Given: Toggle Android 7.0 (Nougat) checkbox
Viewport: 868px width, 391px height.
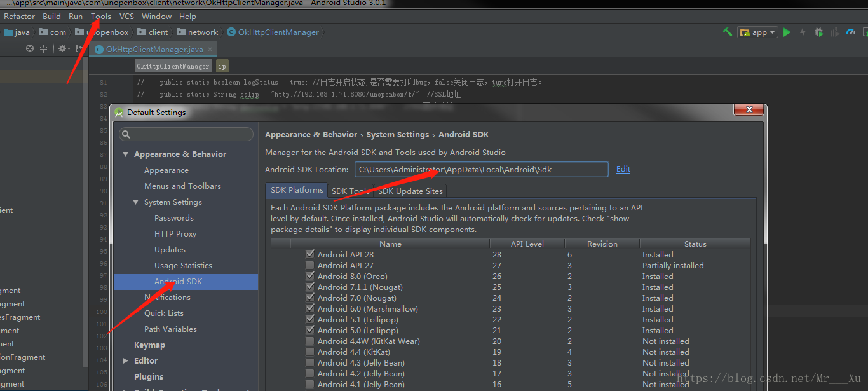Looking at the screenshot, I should tap(309, 298).
